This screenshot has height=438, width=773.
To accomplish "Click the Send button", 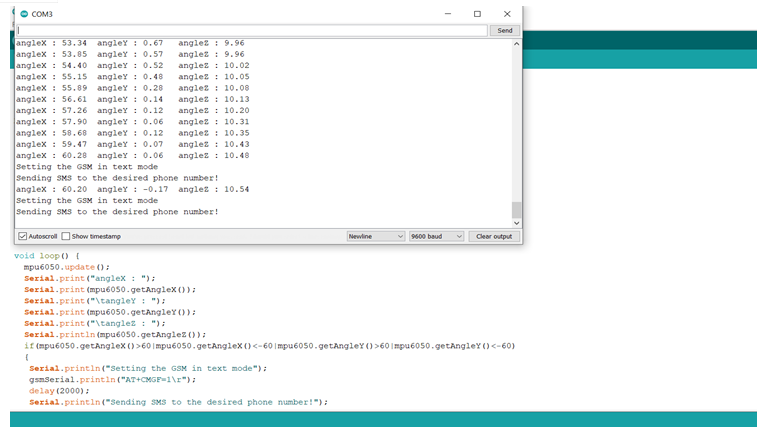I will 504,31.
